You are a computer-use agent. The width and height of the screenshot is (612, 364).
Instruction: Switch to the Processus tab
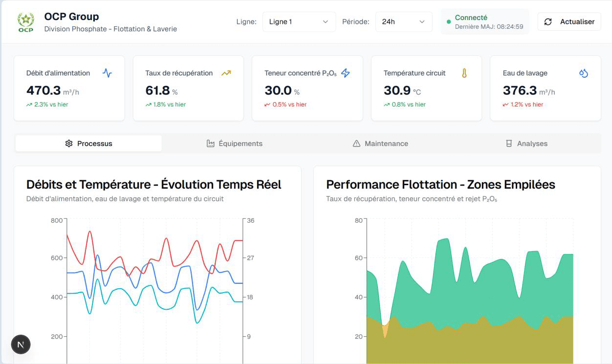click(x=88, y=144)
